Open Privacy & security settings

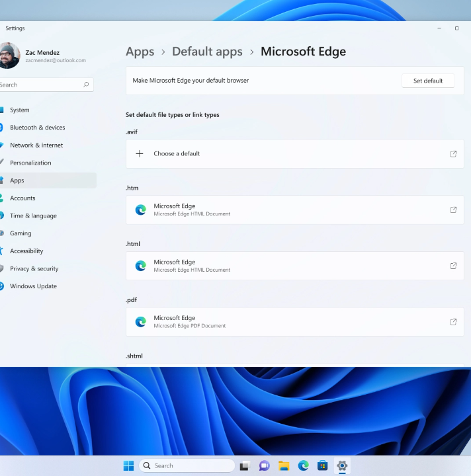47,268
